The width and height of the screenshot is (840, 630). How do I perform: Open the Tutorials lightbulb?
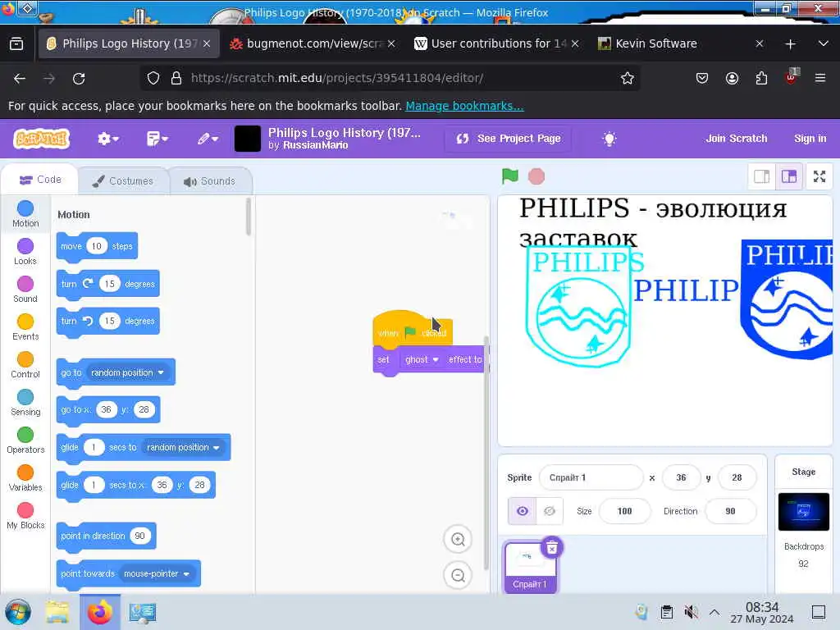tap(609, 139)
